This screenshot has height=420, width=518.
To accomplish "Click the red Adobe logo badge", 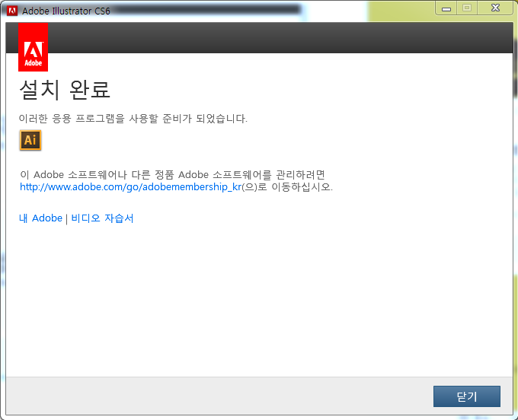I will (33, 47).
